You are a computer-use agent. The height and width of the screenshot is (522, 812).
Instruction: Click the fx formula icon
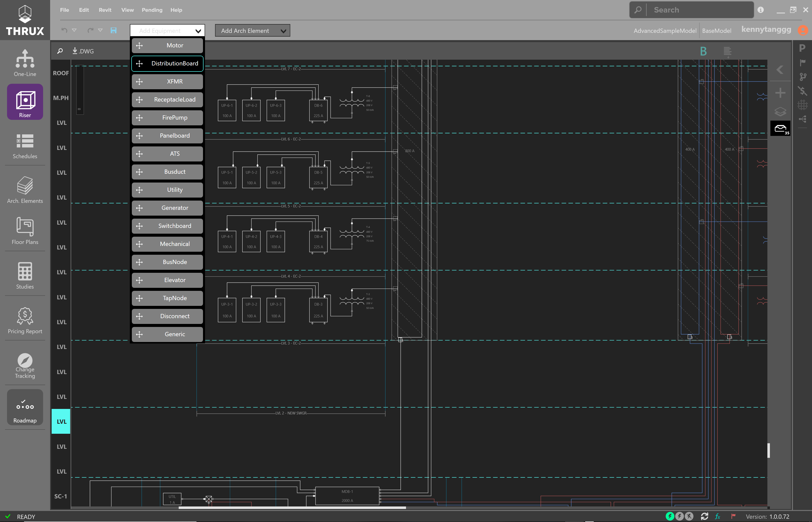[x=718, y=516]
